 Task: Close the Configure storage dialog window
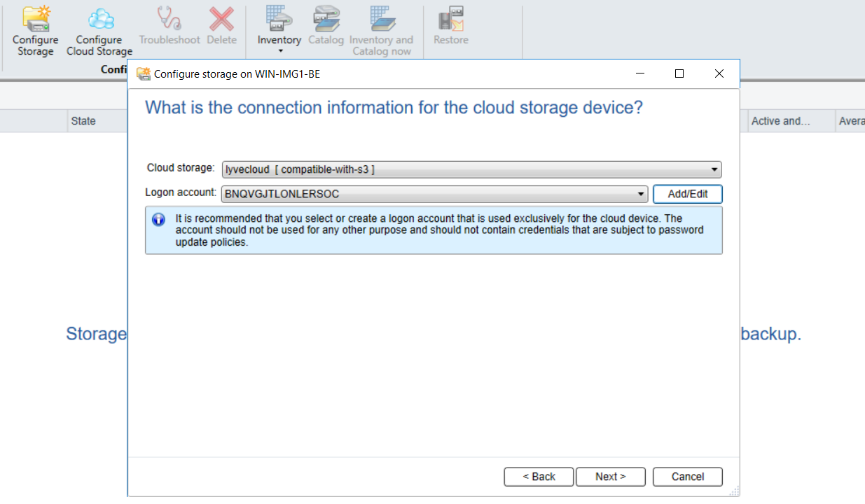tap(719, 73)
